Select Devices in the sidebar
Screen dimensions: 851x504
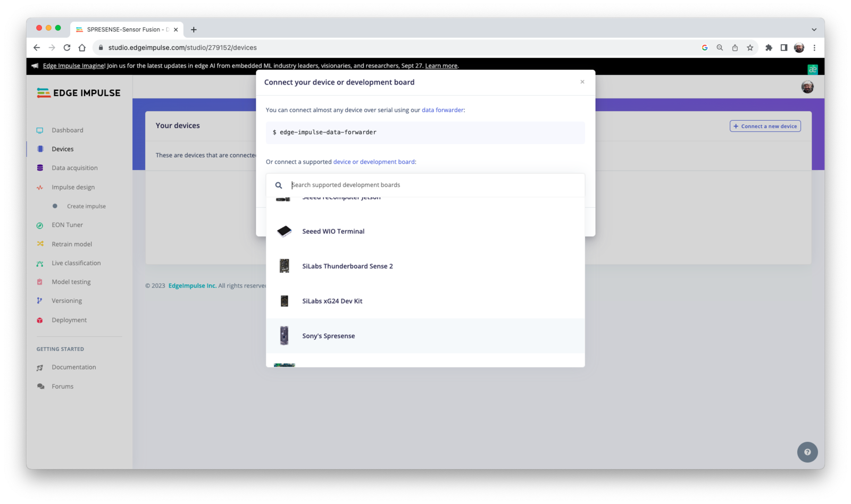tap(62, 149)
